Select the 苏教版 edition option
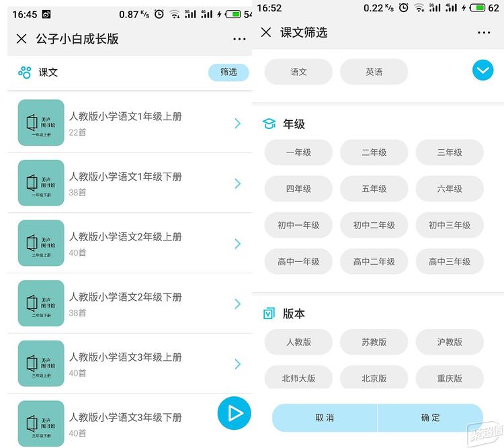Viewport: 504px width, 448px height. [x=374, y=342]
